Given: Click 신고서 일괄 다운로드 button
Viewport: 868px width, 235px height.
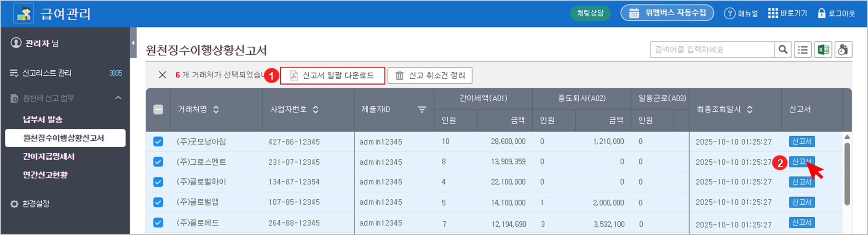Looking at the screenshot, I should click(x=332, y=75).
